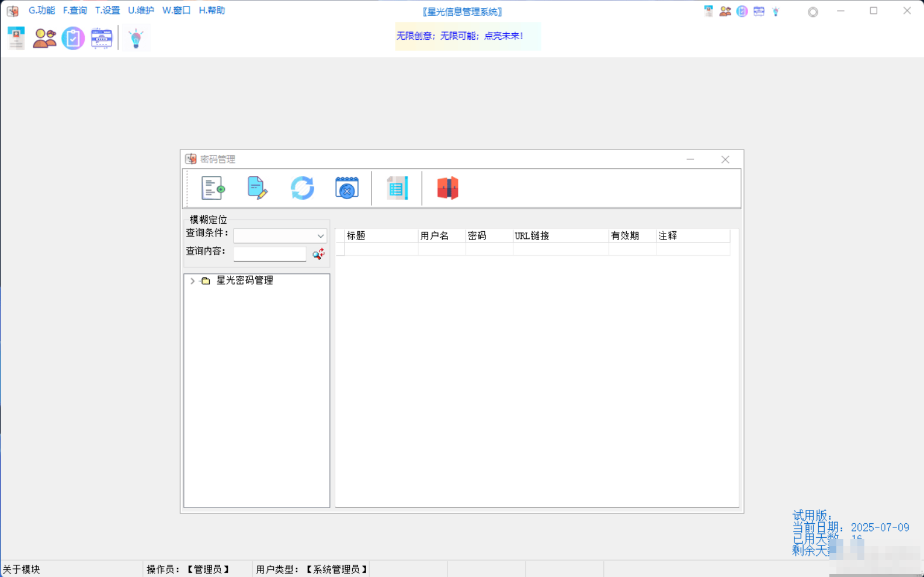Click the add new password record icon

(213, 188)
